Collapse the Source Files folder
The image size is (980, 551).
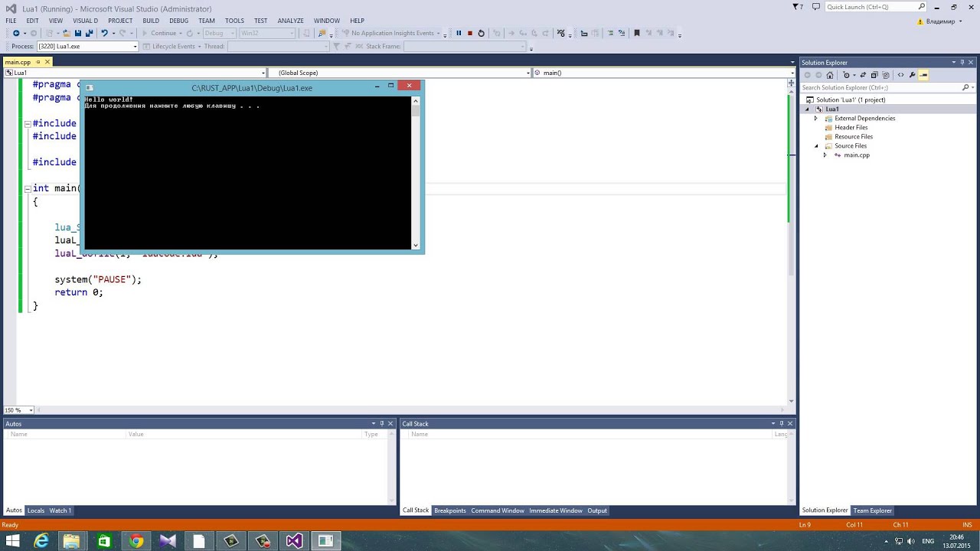[815, 146]
